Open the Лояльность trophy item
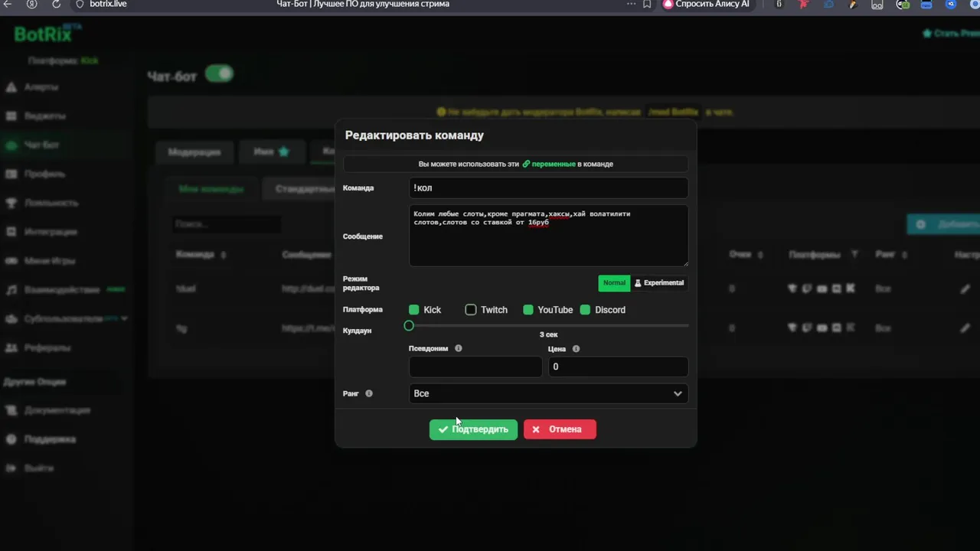Image resolution: width=980 pixels, height=551 pixels. coord(41,203)
